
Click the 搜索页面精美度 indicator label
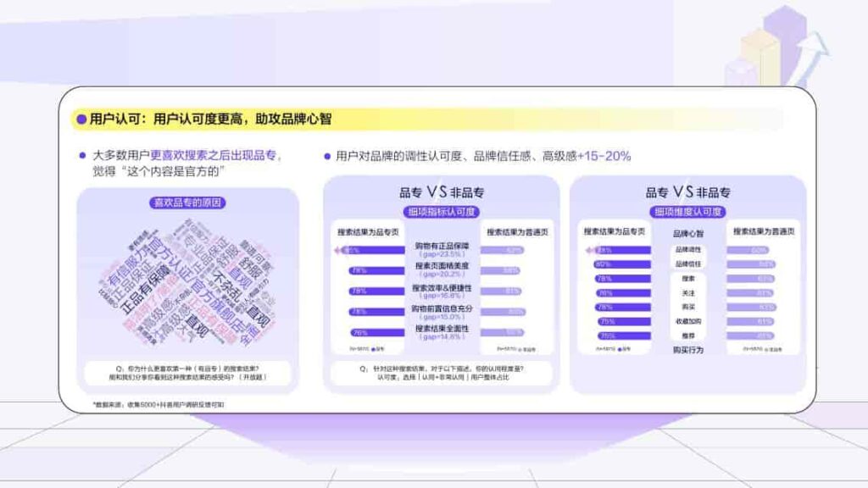click(441, 266)
